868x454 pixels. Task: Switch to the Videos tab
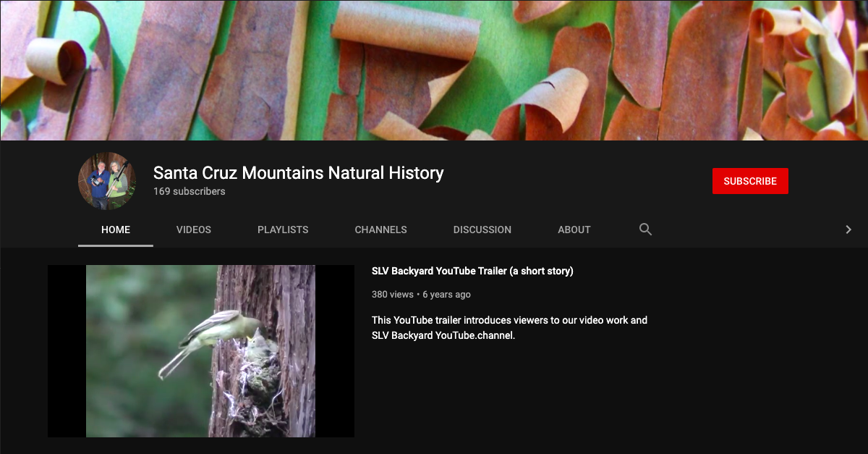[x=194, y=230]
